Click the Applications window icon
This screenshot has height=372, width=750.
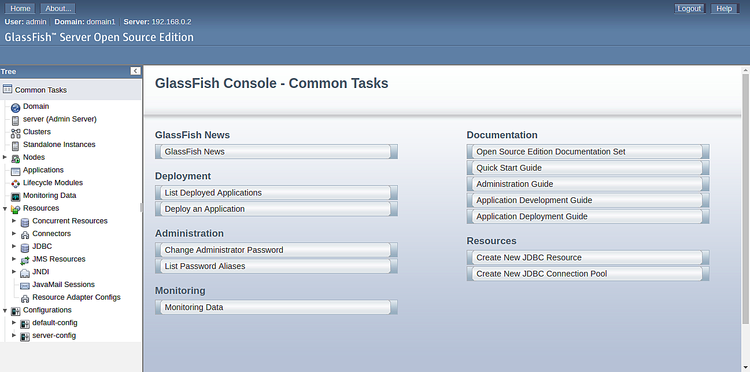pos(15,171)
